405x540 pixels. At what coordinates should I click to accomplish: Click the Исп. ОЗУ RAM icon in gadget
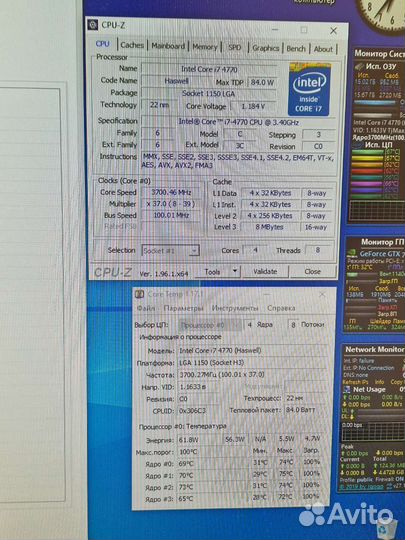pyautogui.click(x=359, y=66)
